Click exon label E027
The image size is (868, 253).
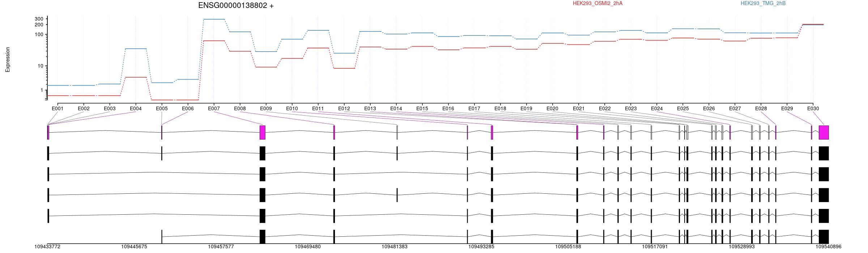click(735, 108)
